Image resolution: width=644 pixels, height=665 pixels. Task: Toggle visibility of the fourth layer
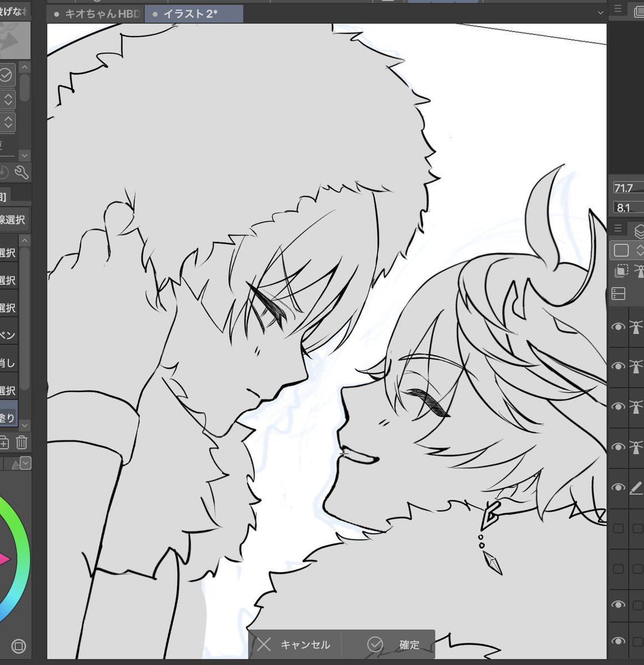pos(618,447)
